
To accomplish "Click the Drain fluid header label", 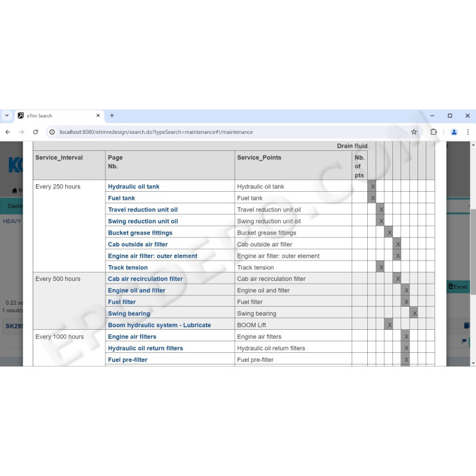I will 352,146.
